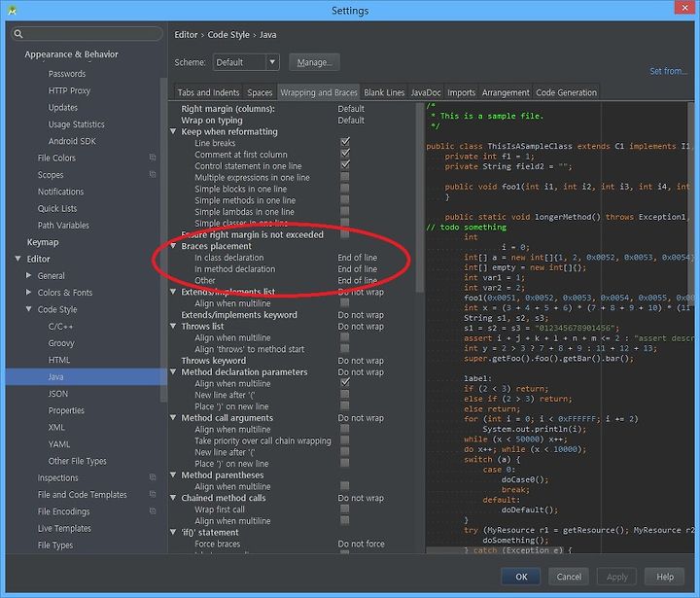Enable Wrap first call checkbox

[344, 510]
